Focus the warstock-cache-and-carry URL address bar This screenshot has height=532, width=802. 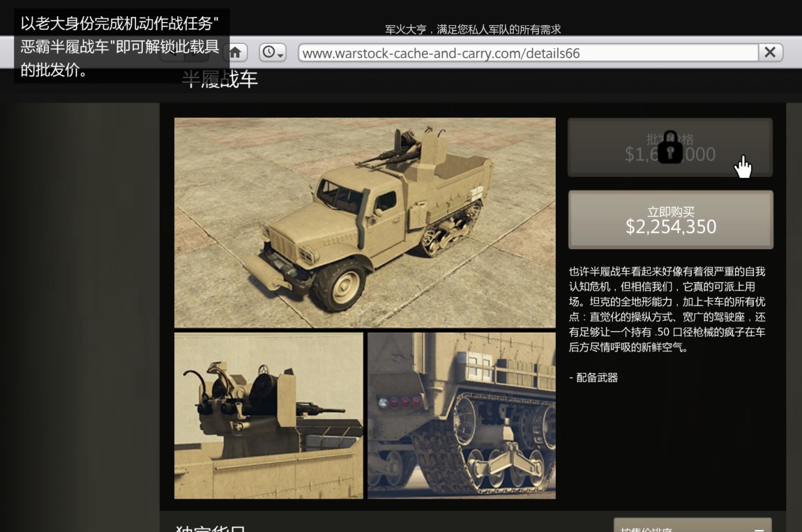click(x=528, y=53)
